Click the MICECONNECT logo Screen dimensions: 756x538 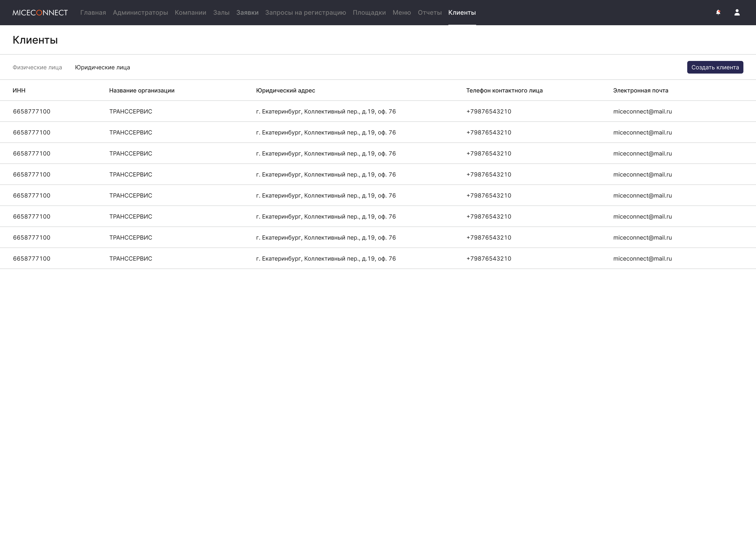40,13
